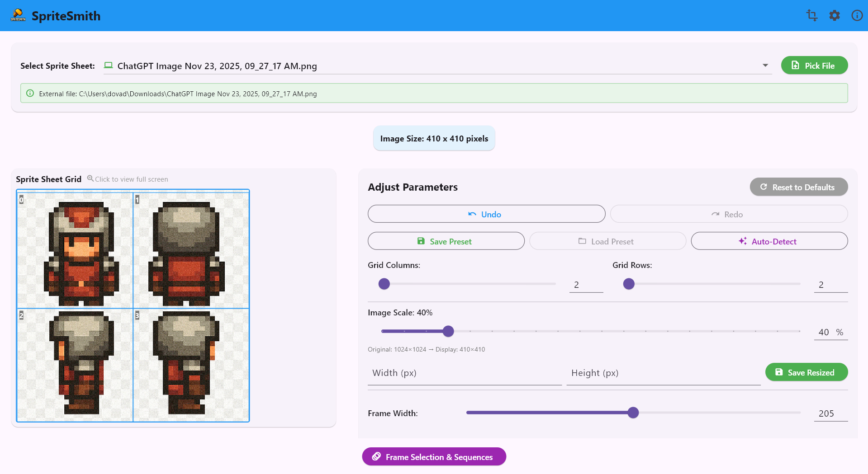This screenshot has width=868, height=474.
Task: Click the 'SpriteSmith' app title
Action: pyautogui.click(x=66, y=16)
